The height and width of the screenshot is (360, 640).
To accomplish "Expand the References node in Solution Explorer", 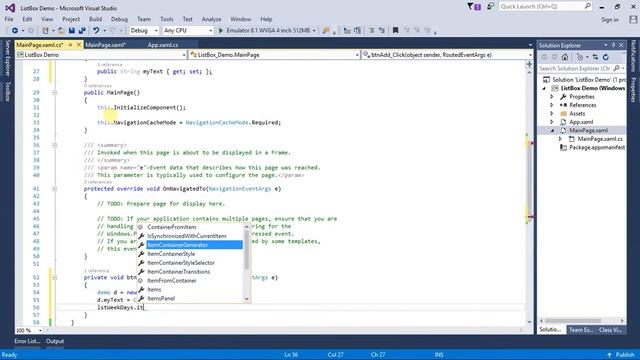I will click(552, 105).
